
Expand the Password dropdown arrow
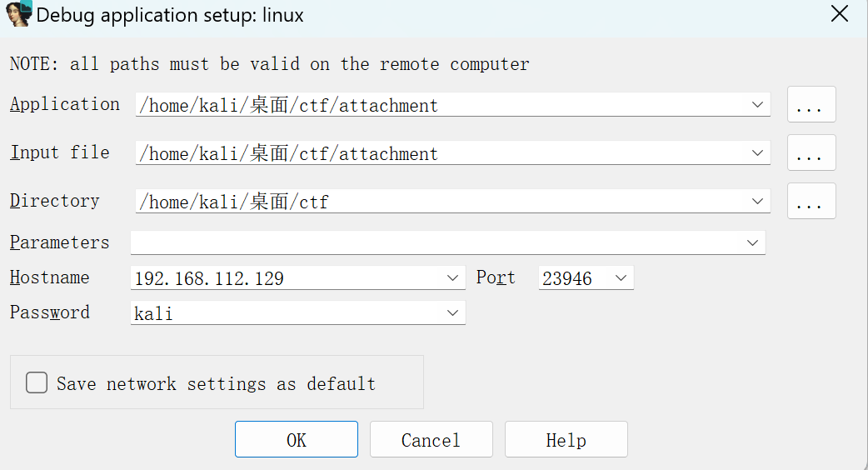[x=452, y=313]
